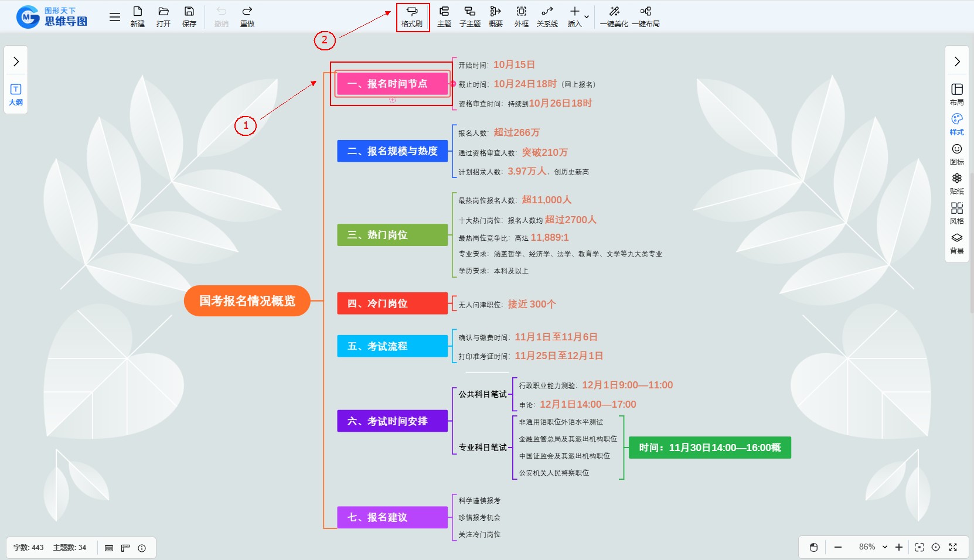Toggle the info icon in status bar
The image size is (974, 560).
142,548
